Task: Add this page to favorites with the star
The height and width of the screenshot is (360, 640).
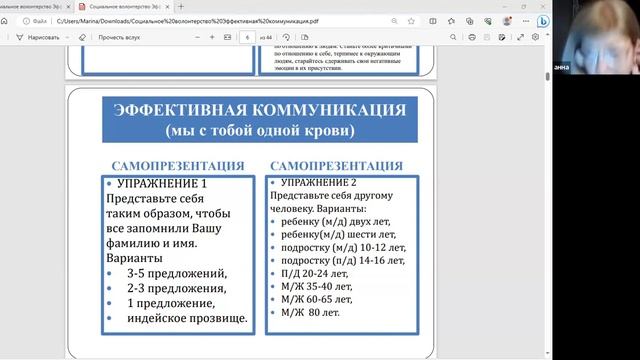Action: point(411,21)
